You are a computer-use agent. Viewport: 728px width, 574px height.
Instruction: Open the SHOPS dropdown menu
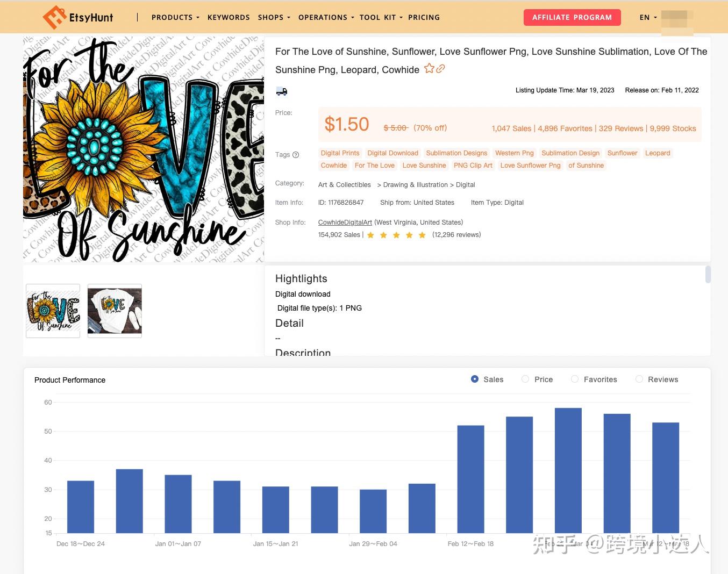click(274, 17)
